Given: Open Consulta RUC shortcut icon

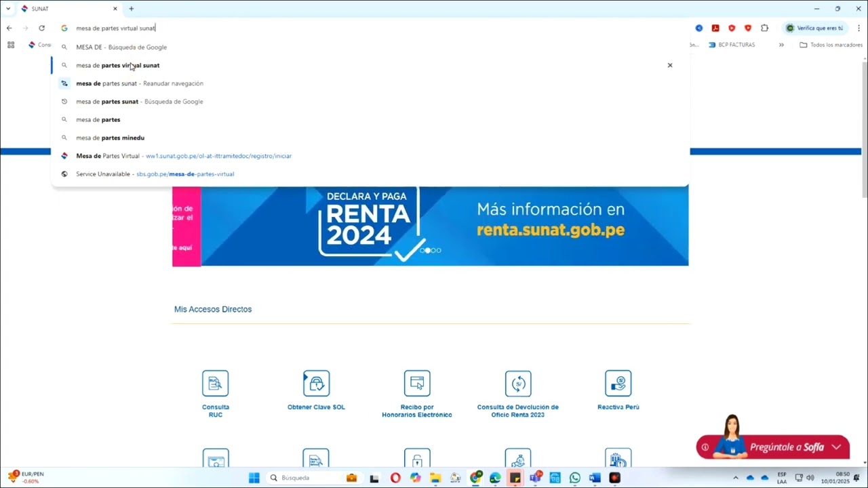Looking at the screenshot, I should click(215, 383).
